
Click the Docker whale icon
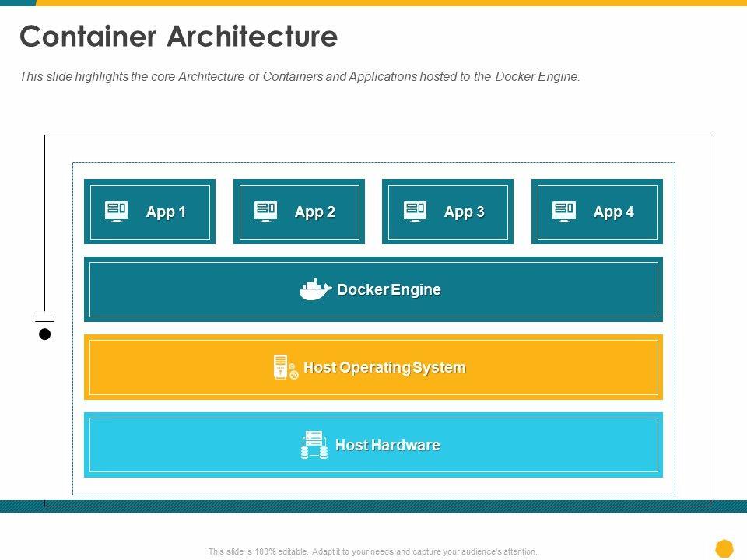pos(315,289)
